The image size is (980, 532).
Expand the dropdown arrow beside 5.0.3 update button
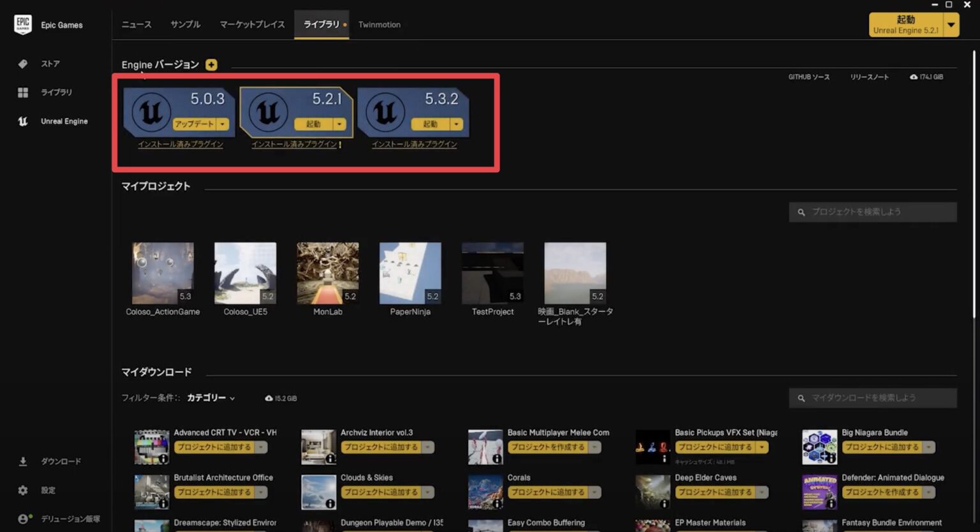(x=223, y=124)
